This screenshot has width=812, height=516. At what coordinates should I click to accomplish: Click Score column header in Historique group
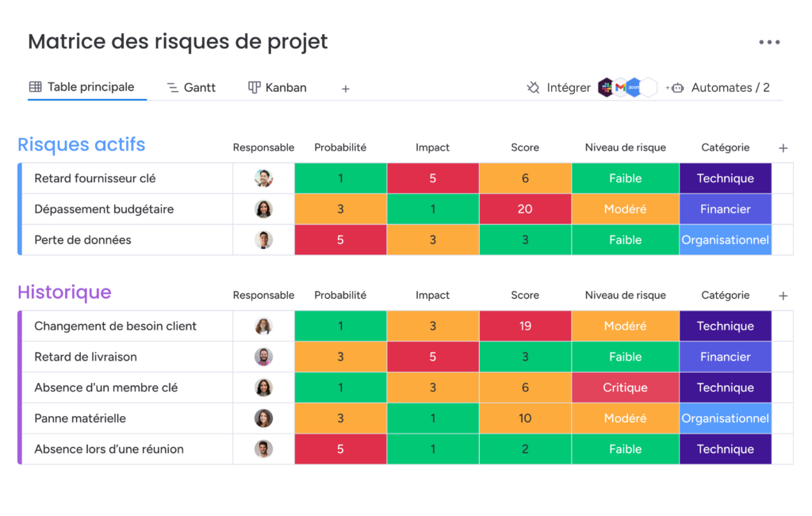pyautogui.click(x=525, y=295)
